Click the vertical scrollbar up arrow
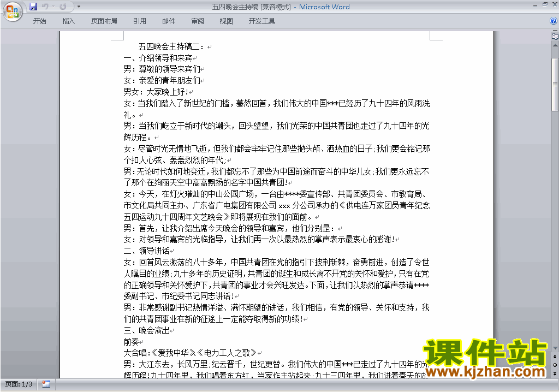The image size is (559, 392). (x=555, y=46)
